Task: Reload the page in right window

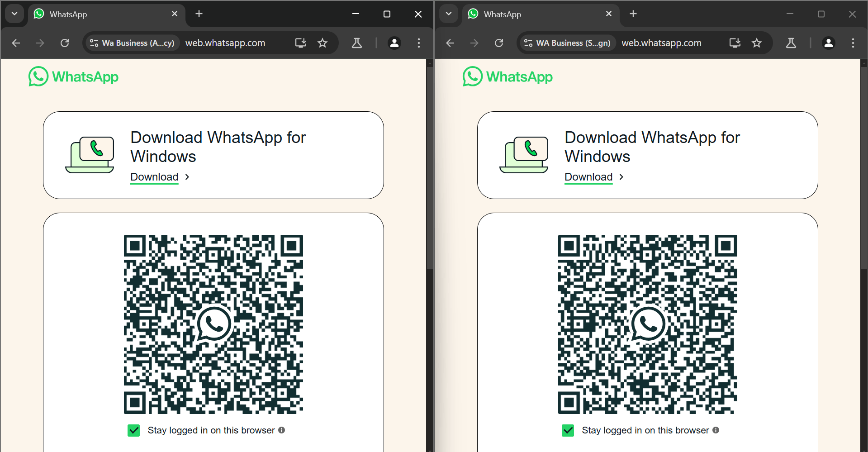Action: click(x=499, y=43)
